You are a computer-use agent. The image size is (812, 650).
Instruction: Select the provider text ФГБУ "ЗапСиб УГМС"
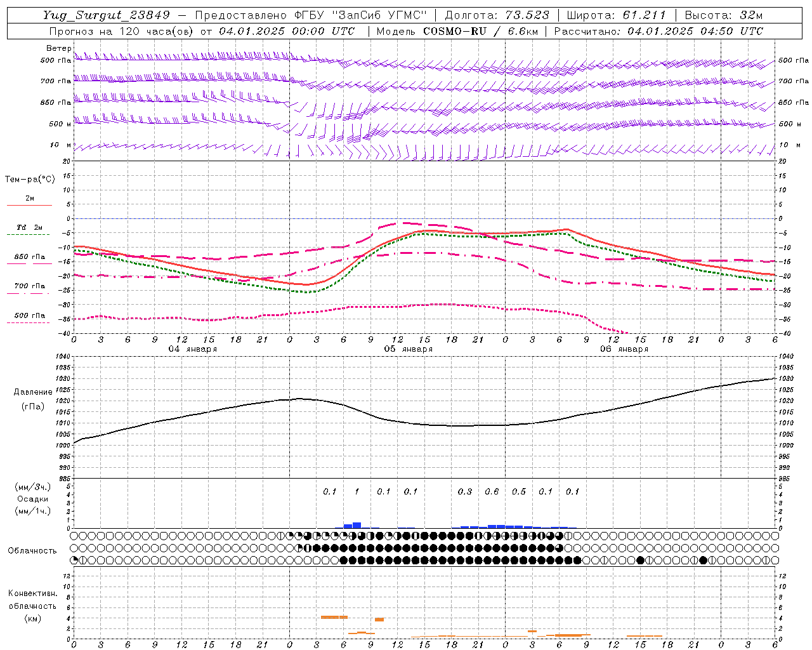pos(362,15)
